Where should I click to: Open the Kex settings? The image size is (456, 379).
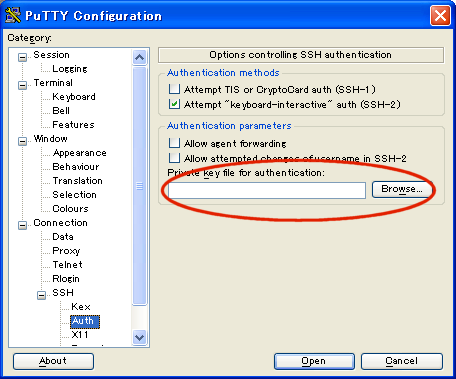(81, 307)
